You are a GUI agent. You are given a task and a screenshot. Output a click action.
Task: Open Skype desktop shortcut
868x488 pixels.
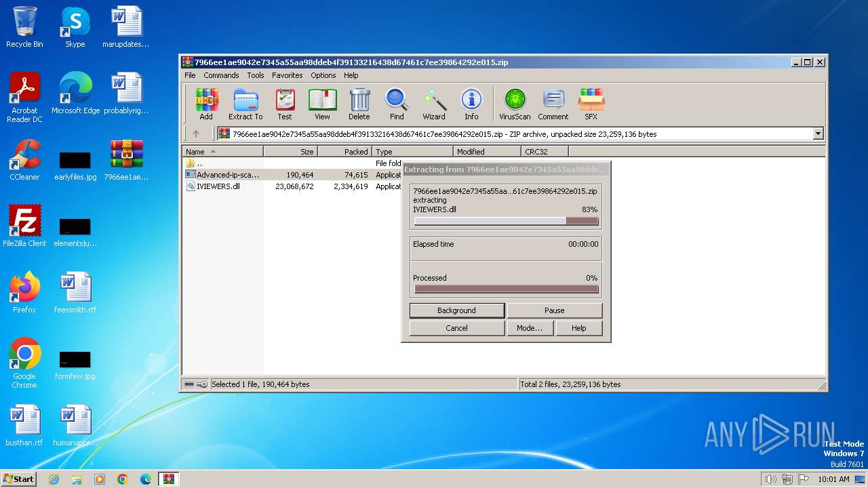pos(75,27)
